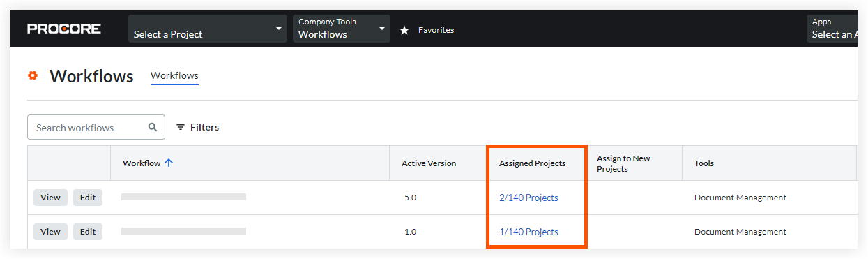The height and width of the screenshot is (259, 868).
Task: Click Document Management in the 1.0 row
Action: pyautogui.click(x=740, y=232)
